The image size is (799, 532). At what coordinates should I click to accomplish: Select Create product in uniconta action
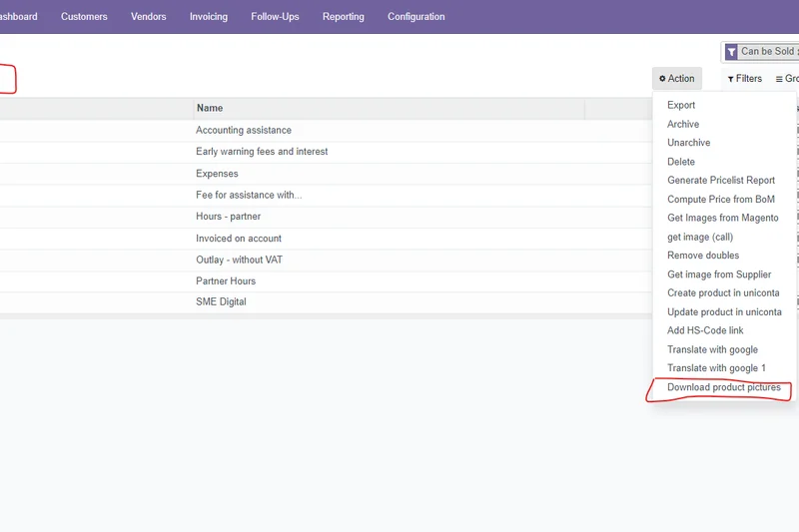tap(723, 292)
